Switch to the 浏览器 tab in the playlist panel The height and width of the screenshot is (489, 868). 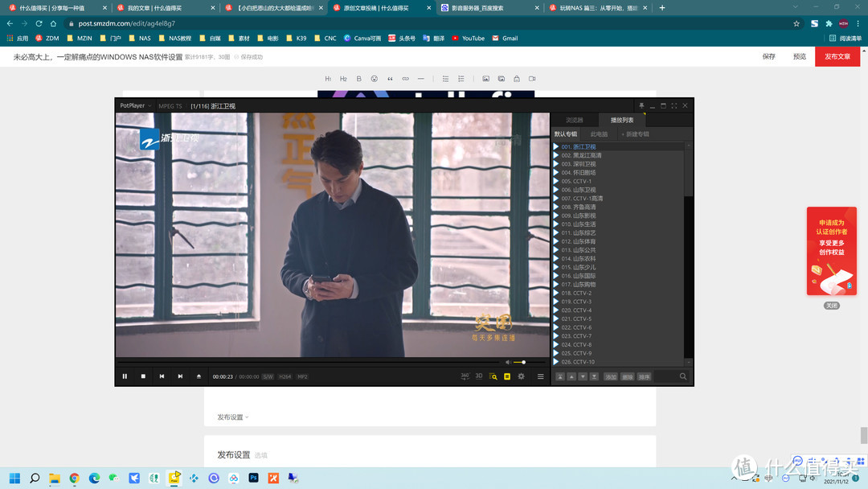[573, 120]
